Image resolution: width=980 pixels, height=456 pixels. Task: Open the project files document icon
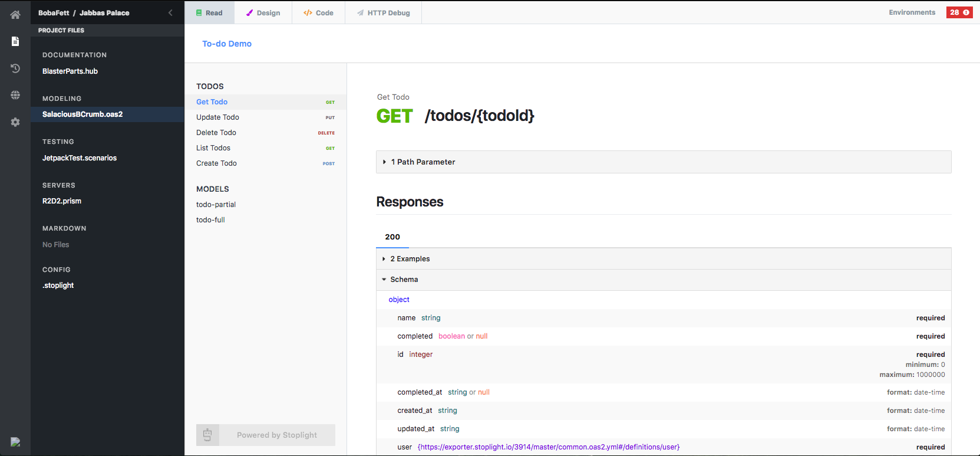point(15,41)
